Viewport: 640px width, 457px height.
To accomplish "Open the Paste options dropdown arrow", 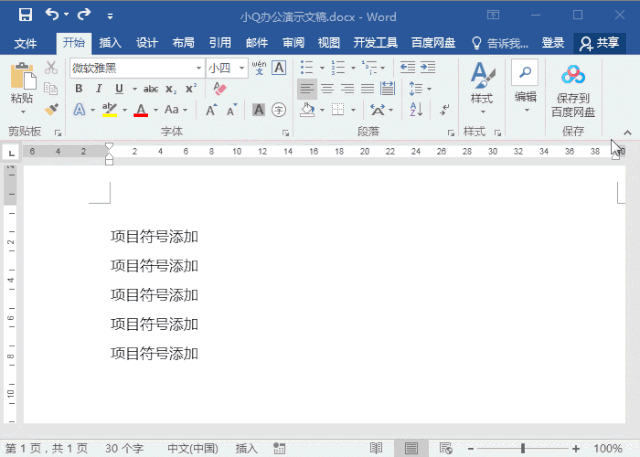I will pyautogui.click(x=23, y=112).
